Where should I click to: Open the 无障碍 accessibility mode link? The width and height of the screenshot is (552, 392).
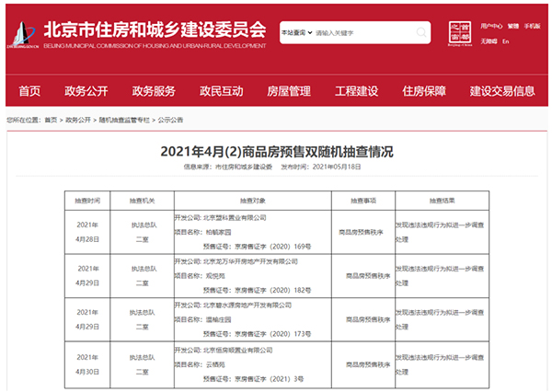pyautogui.click(x=489, y=41)
